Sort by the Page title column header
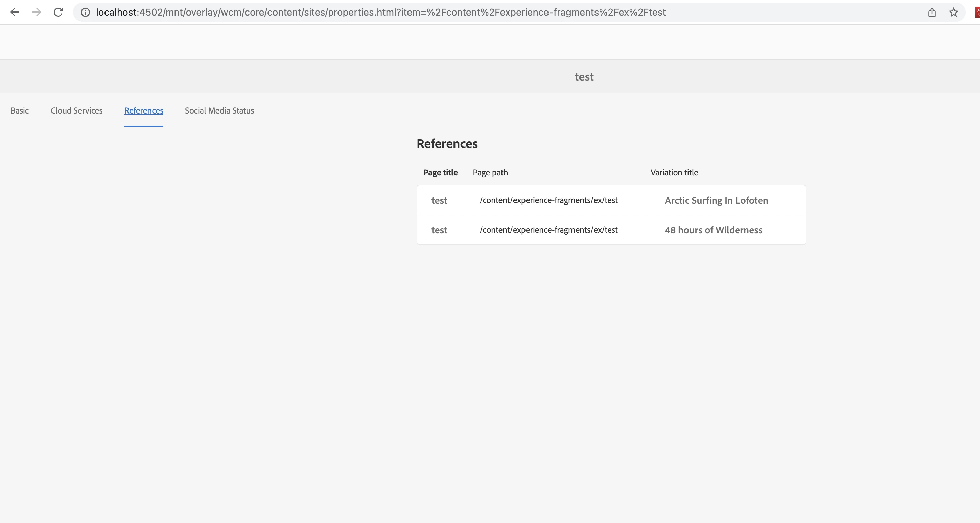 click(x=440, y=173)
